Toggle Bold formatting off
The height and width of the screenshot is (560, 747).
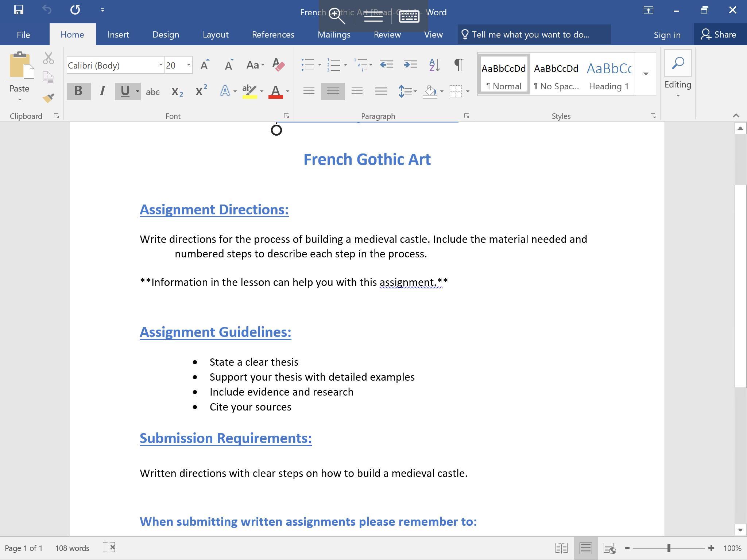click(78, 91)
